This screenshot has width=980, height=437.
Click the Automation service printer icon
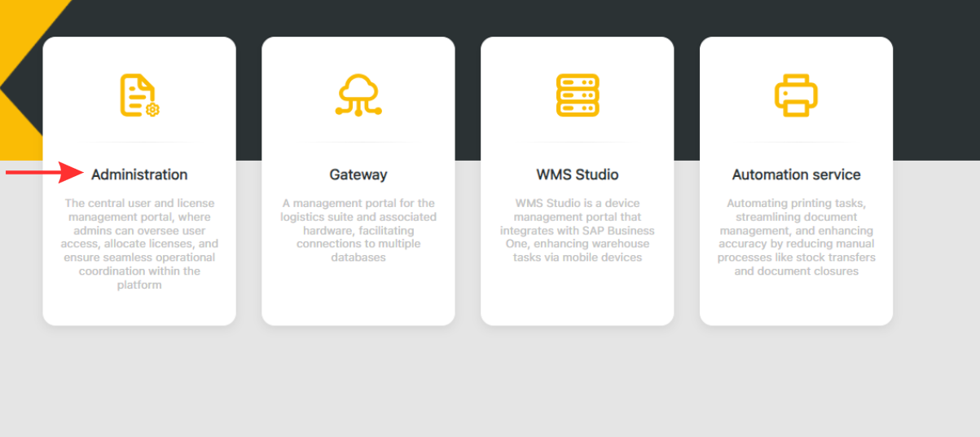[796, 95]
